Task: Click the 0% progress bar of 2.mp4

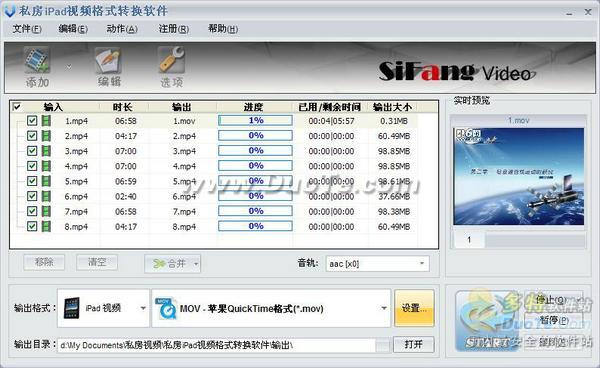Action: click(x=255, y=135)
